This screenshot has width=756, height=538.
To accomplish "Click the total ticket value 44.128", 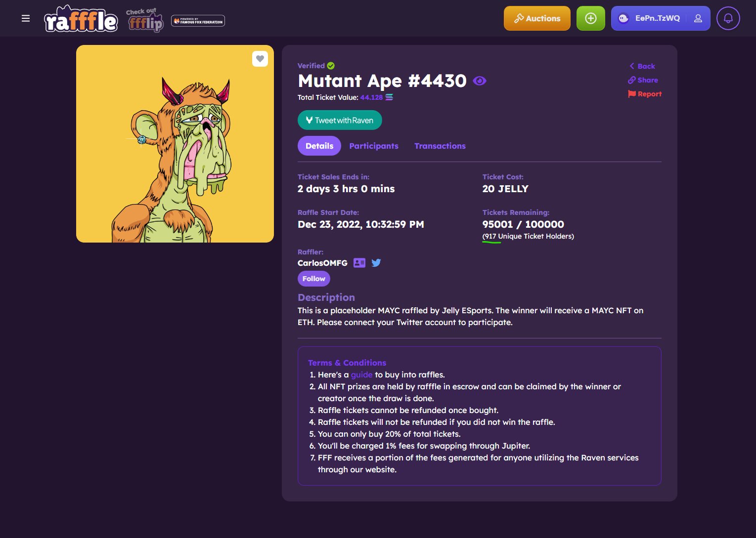I will (371, 97).
